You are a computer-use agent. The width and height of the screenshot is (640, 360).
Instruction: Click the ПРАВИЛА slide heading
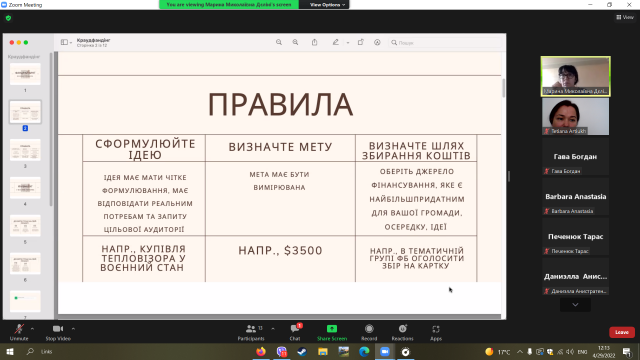click(280, 104)
